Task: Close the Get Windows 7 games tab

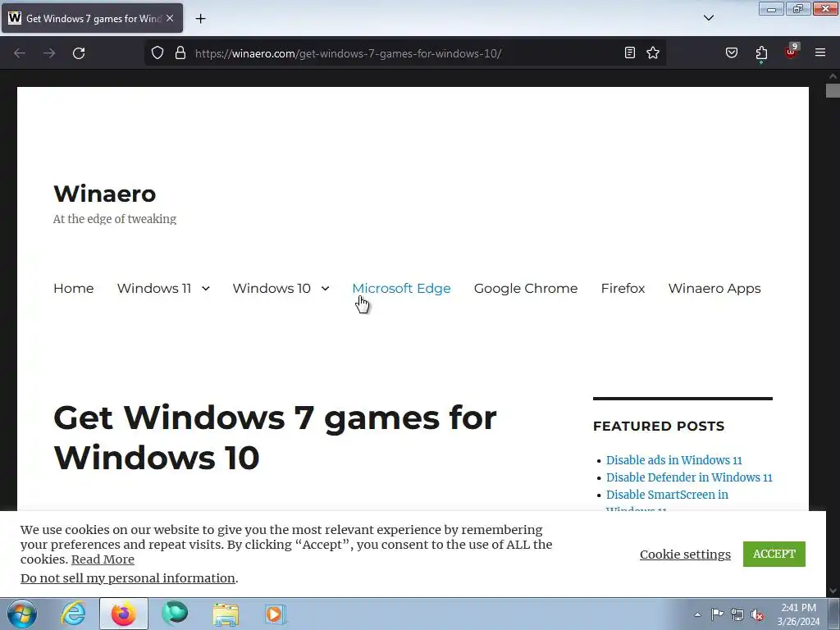Action: [170, 18]
